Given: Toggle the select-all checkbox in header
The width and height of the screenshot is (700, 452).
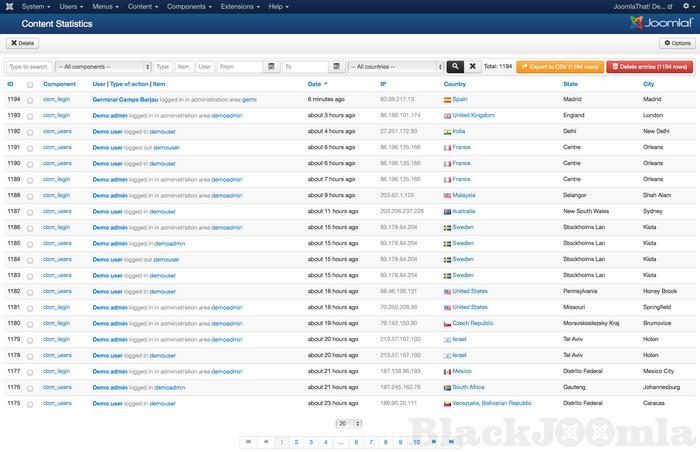Looking at the screenshot, I should pyautogui.click(x=29, y=85).
